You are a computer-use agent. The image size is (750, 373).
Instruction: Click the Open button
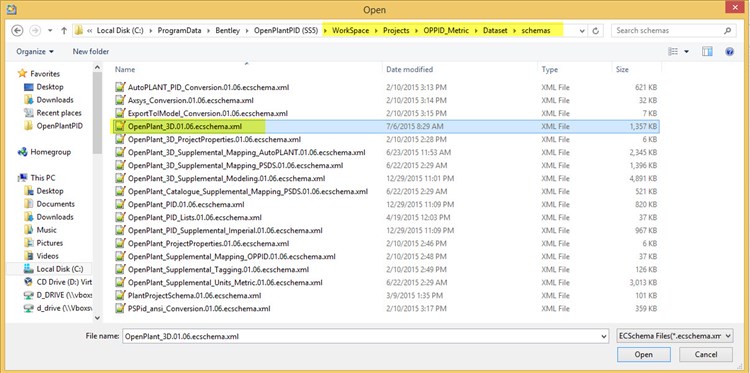coord(643,355)
